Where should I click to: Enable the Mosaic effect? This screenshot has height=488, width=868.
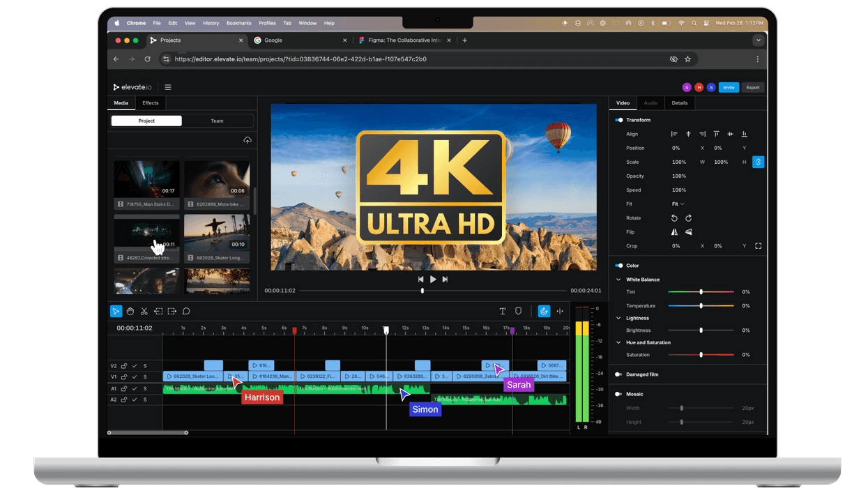point(619,394)
